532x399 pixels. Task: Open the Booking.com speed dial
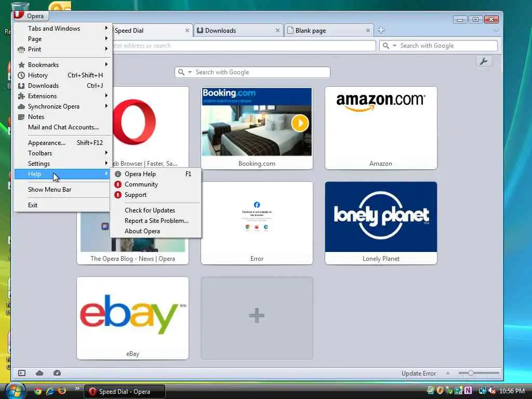point(257,128)
